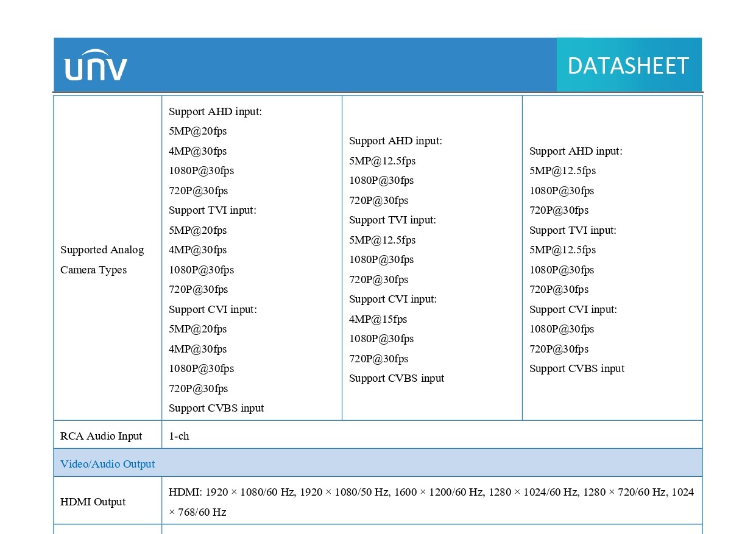Screen dimensions: 756x534
Task: Click the HDMI resolution list starting "HDMI: 1920 × 1080/60 Hz"
Action: pos(431,502)
